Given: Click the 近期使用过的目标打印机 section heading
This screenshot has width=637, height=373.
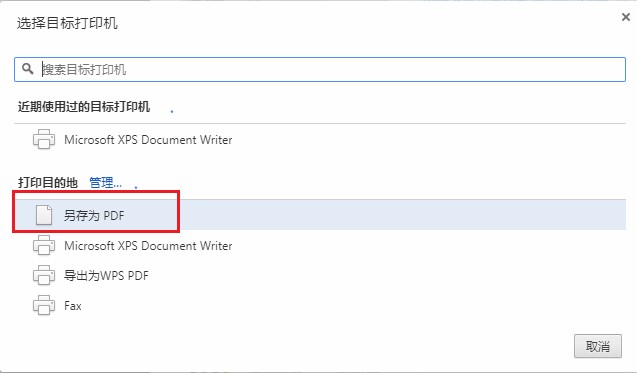Looking at the screenshot, I should (x=84, y=107).
